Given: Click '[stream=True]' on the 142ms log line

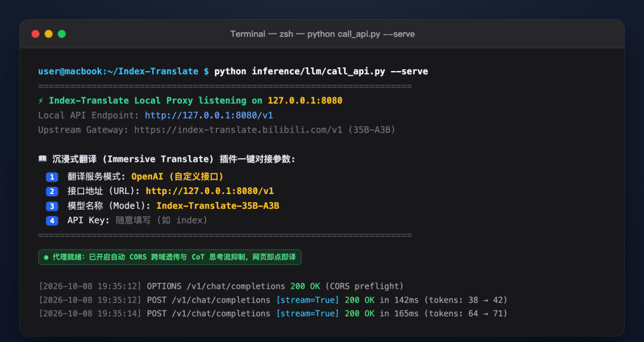Looking at the screenshot, I should tap(308, 300).
